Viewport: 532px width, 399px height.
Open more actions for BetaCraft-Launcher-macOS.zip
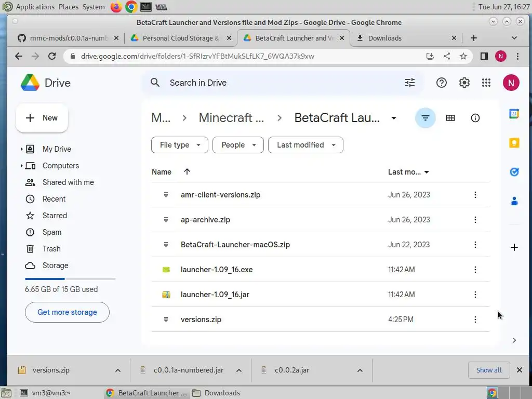pos(475,245)
